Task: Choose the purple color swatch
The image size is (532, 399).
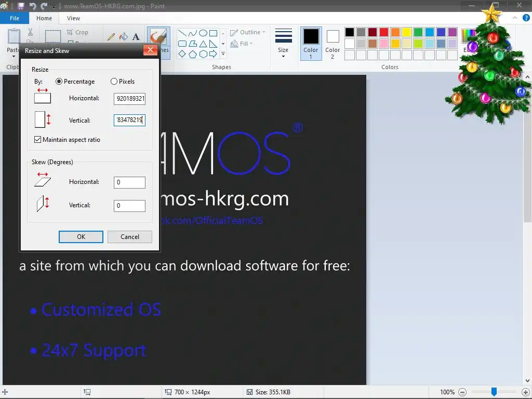Action: click(x=453, y=32)
